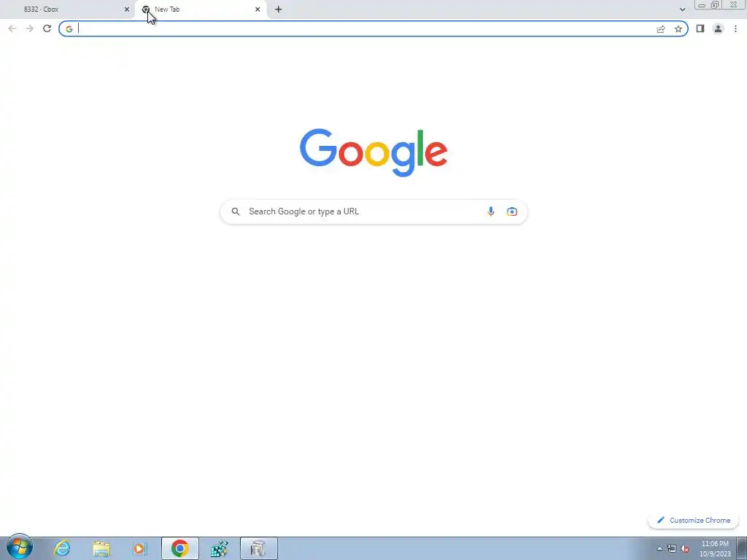The width and height of the screenshot is (747, 560).
Task: Close the New Tab tab
Action: (x=258, y=9)
